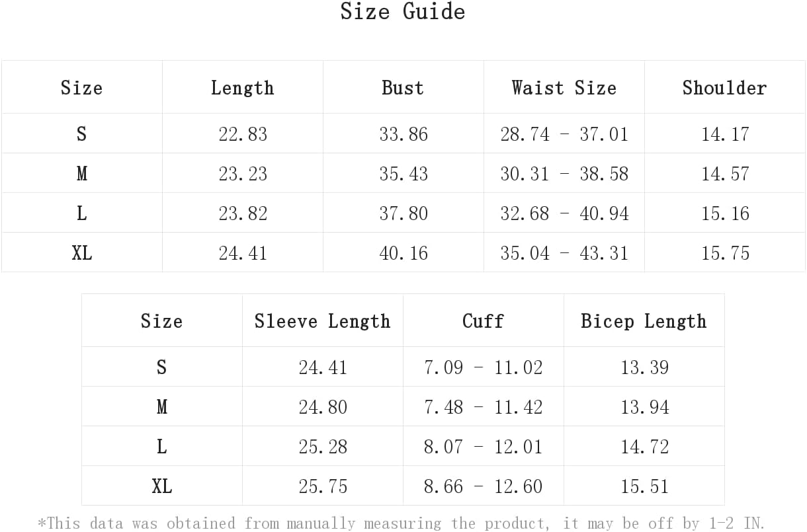Click the Bust column header

pos(403,88)
